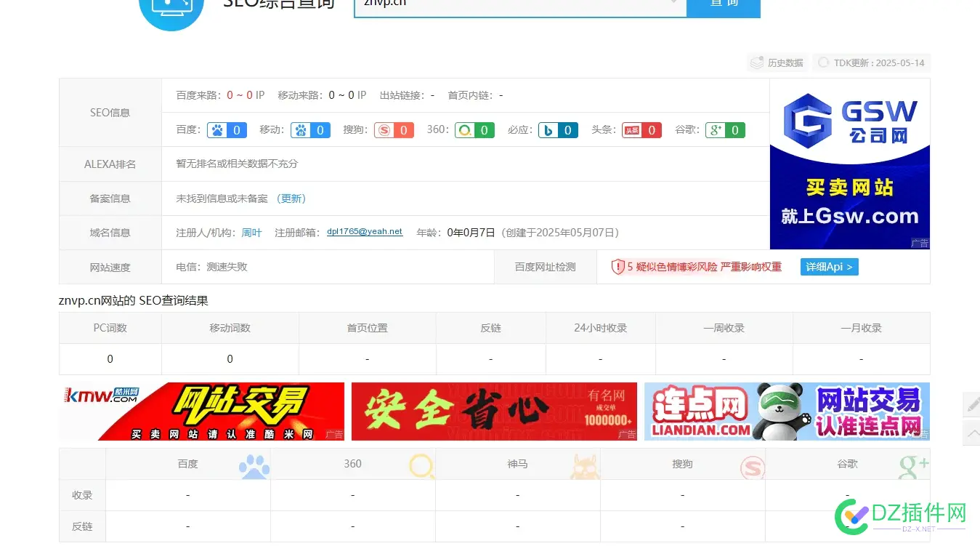The height and width of the screenshot is (546, 980).
Task: Click the Google weight badge
Action: click(x=725, y=130)
